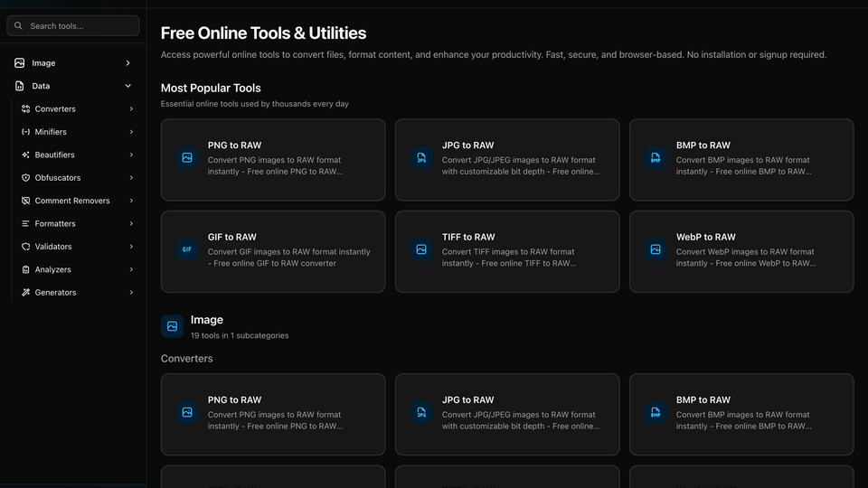
Task: Click the Image category icon in sidebar
Action: click(x=19, y=63)
